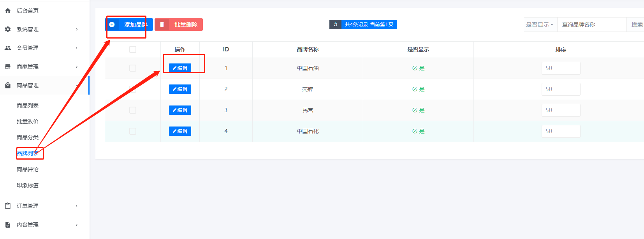Open the 是否显示 filter dropdown

point(540,25)
